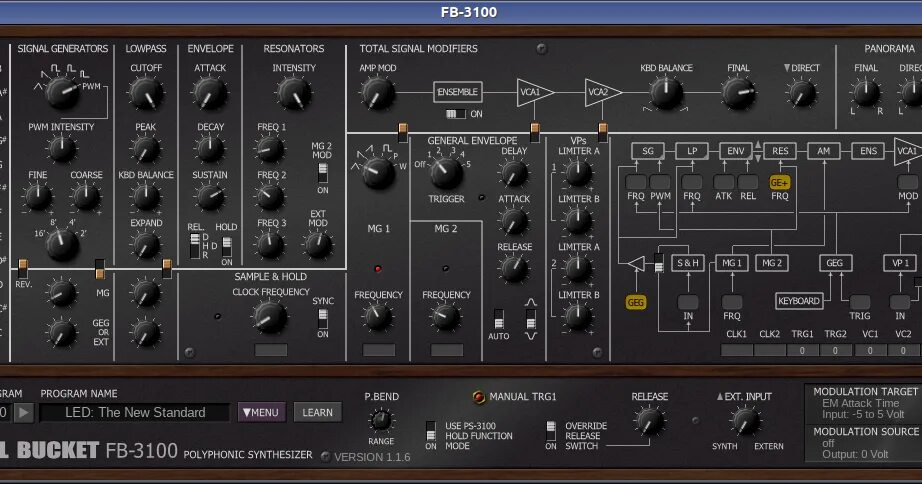The width and height of the screenshot is (922, 484).
Task: Toggle the envelope HOLD ON switch
Action: point(227,247)
